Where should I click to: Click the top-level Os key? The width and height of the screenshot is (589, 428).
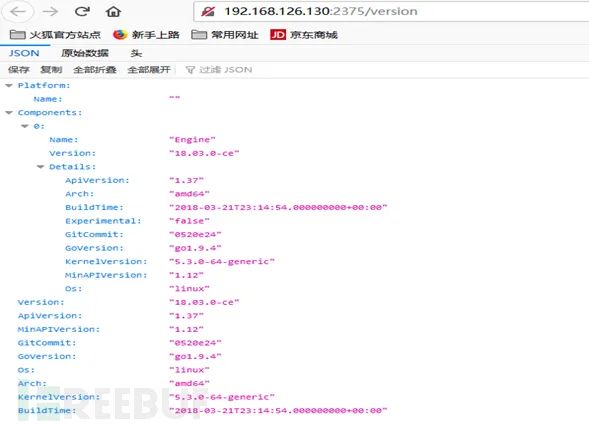[x=26, y=370]
